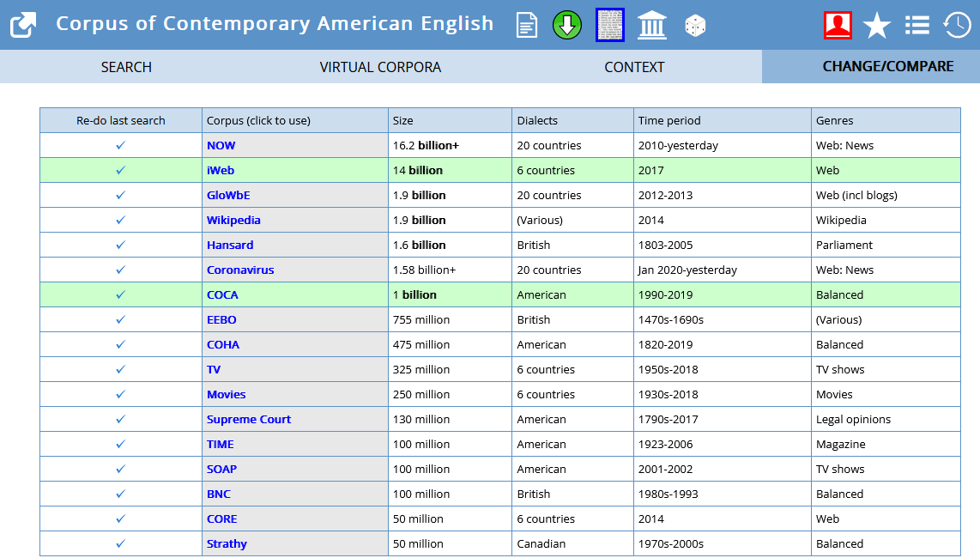Click the Parliament genre cell
Viewport: 980px width, 558px height.
click(886, 246)
